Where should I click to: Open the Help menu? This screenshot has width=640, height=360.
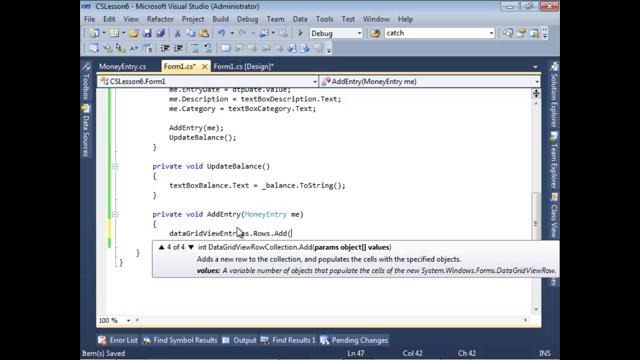(x=405, y=19)
